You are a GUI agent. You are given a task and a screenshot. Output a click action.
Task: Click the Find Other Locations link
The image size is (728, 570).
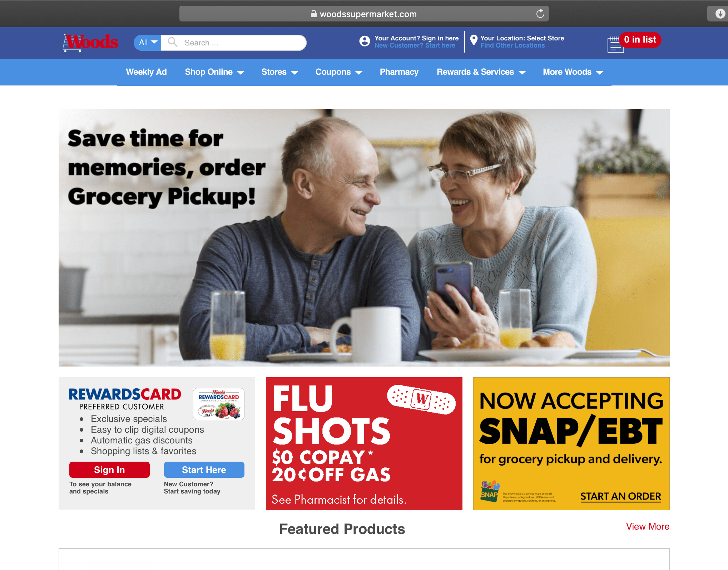point(512,45)
